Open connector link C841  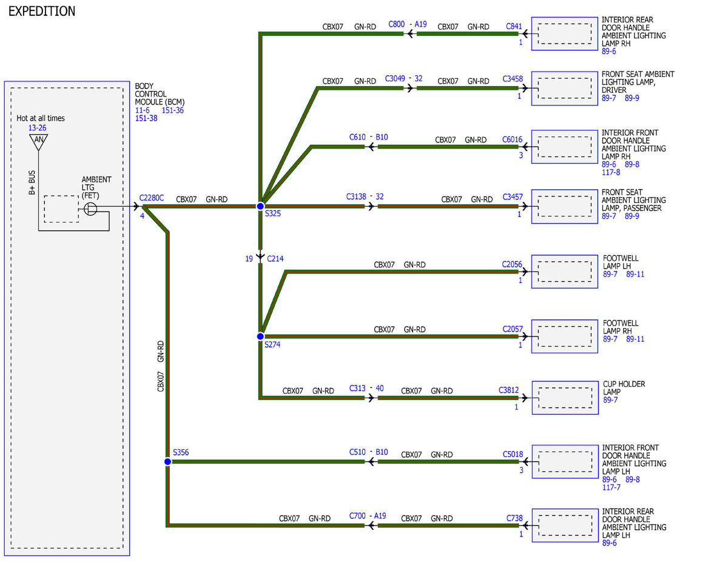514,26
